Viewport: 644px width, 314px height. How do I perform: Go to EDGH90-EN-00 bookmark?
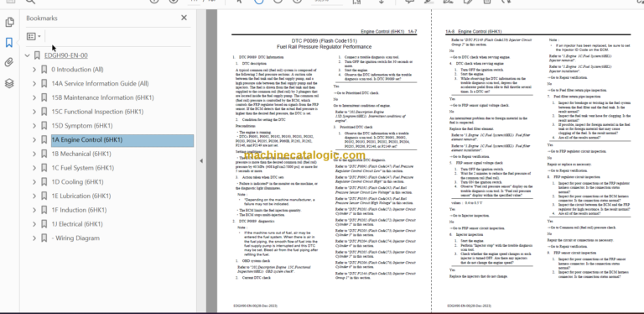(66, 55)
